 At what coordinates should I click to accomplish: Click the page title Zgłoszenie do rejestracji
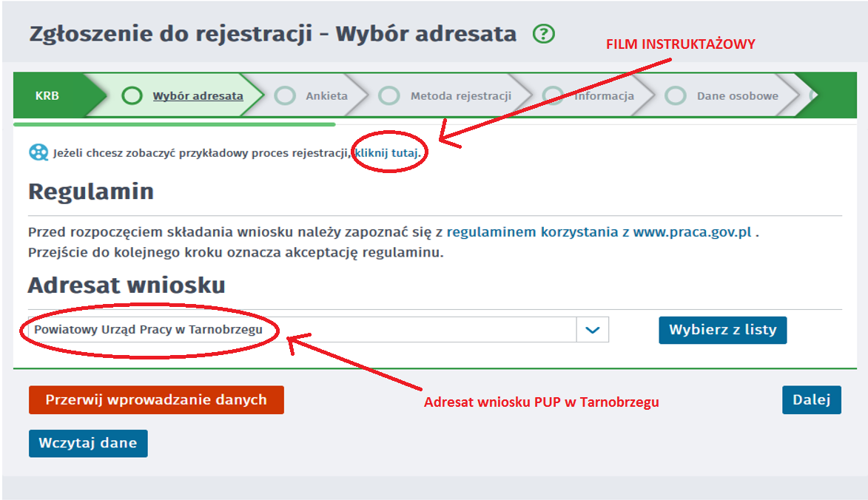(273, 34)
